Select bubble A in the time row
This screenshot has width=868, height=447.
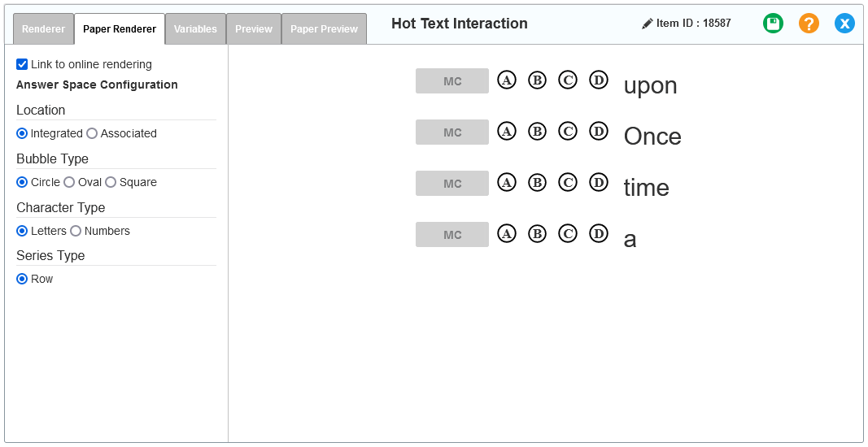coord(507,183)
